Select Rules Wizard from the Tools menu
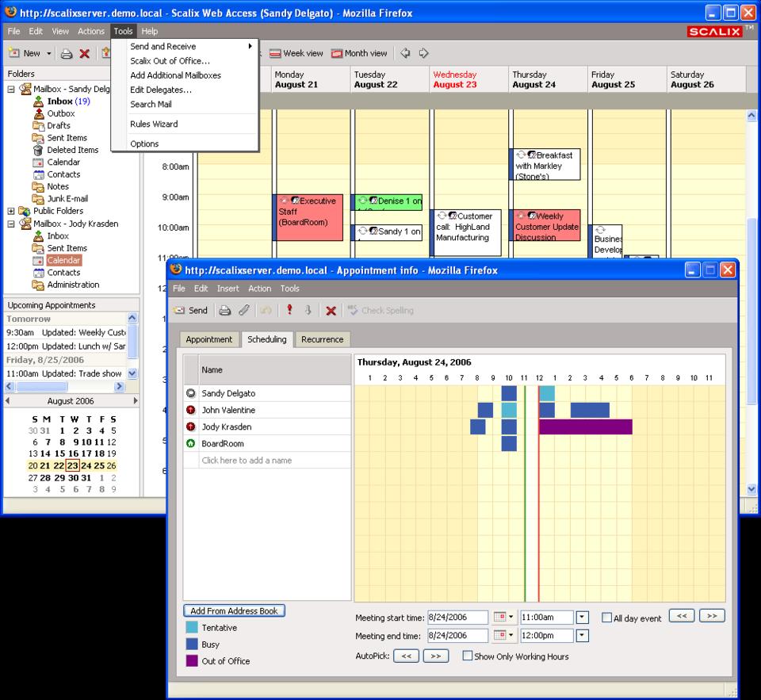This screenshot has height=700, width=761. click(x=154, y=124)
